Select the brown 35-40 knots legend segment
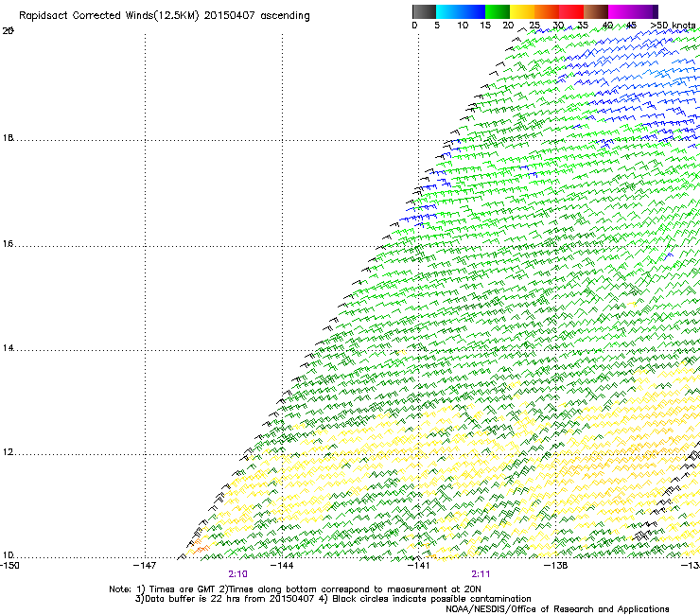Viewport: 700px width, 615px height. [596, 11]
